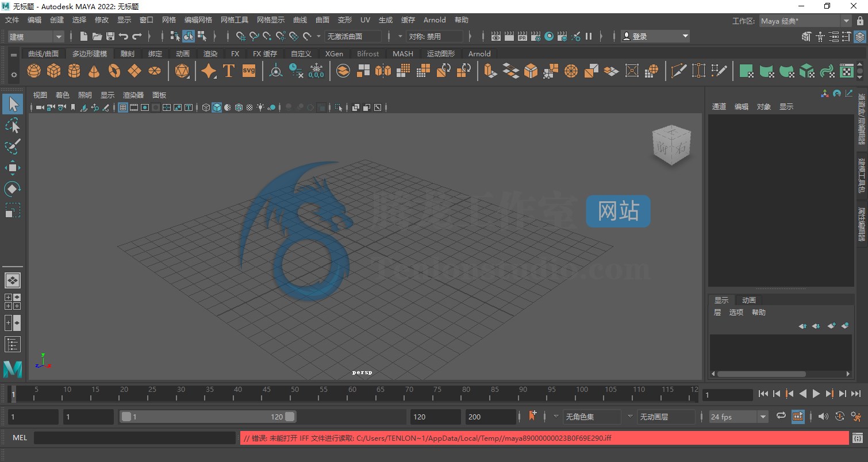Open the 建模 menu set dropdown
The height and width of the screenshot is (462, 868).
coord(36,36)
